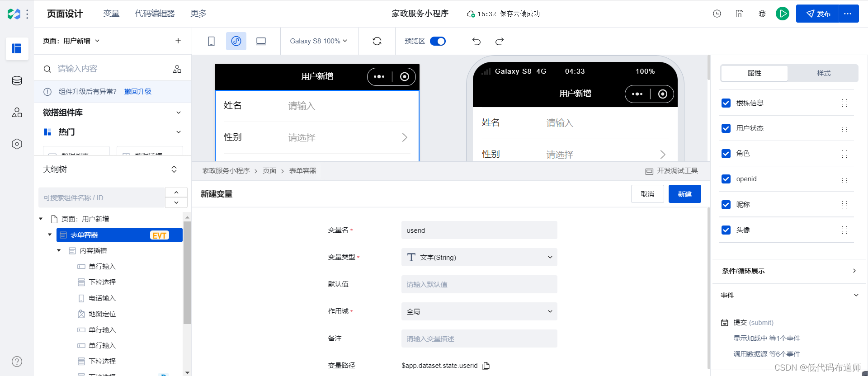Uncheck the 头像 checkbox
Image resolution: width=868 pixels, height=376 pixels.
coord(726,230)
